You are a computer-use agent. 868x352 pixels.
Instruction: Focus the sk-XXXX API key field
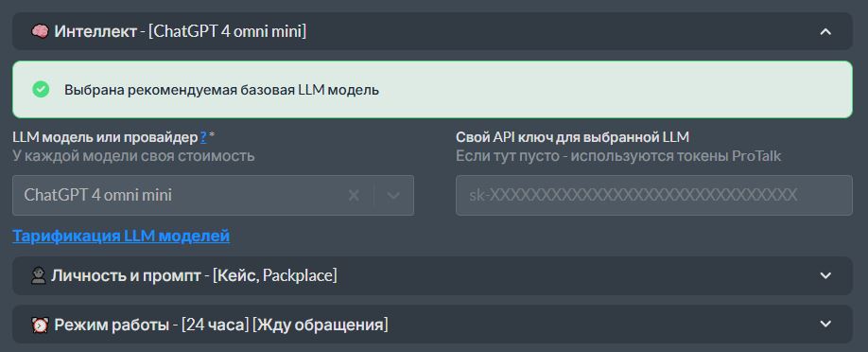(x=653, y=195)
